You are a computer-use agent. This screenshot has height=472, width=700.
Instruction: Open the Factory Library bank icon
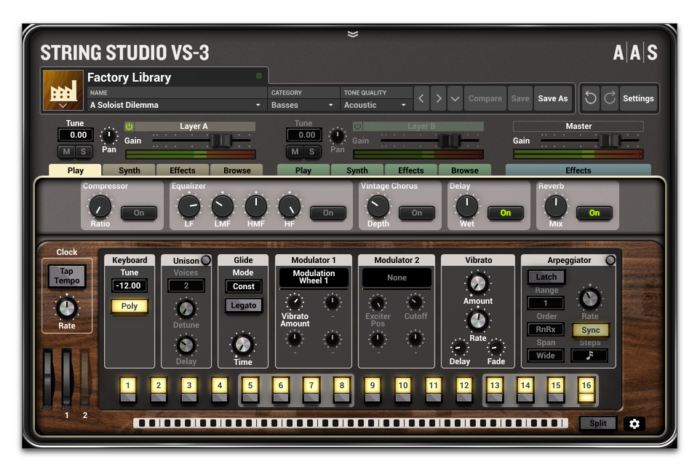(x=63, y=91)
